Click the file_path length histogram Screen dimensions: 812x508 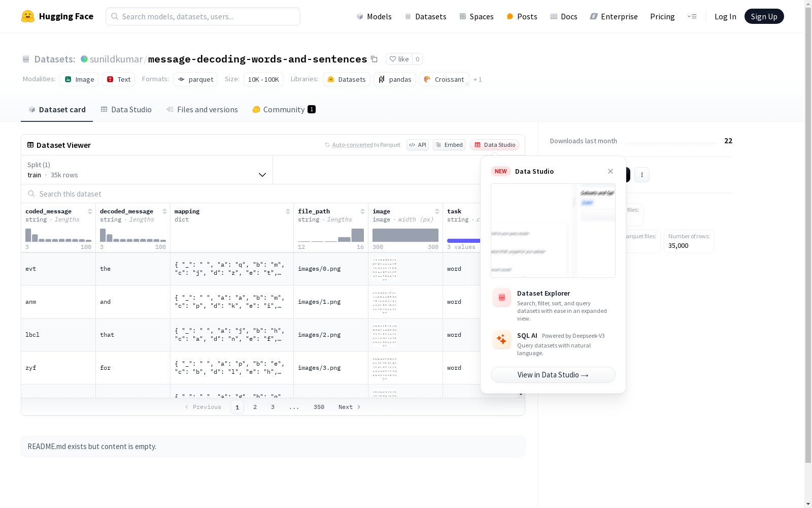pos(331,235)
